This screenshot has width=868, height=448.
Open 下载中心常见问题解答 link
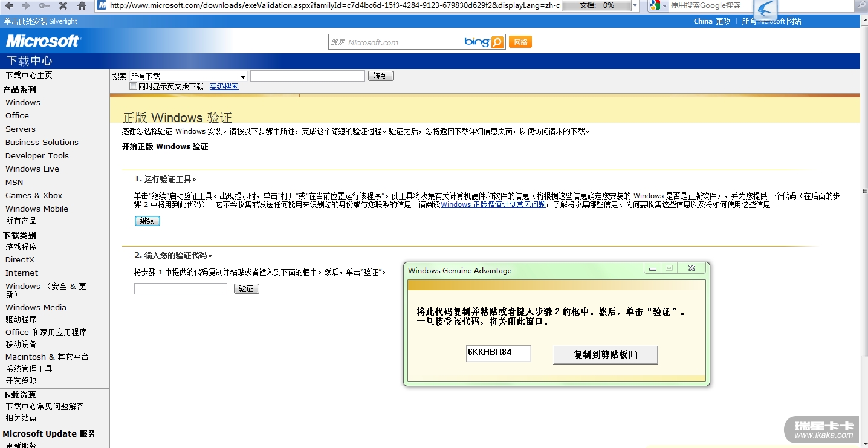pyautogui.click(x=45, y=406)
